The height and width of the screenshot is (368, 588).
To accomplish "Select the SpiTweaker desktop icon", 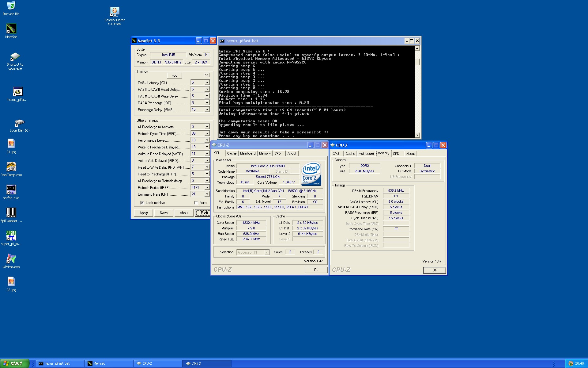I will pos(11,215).
